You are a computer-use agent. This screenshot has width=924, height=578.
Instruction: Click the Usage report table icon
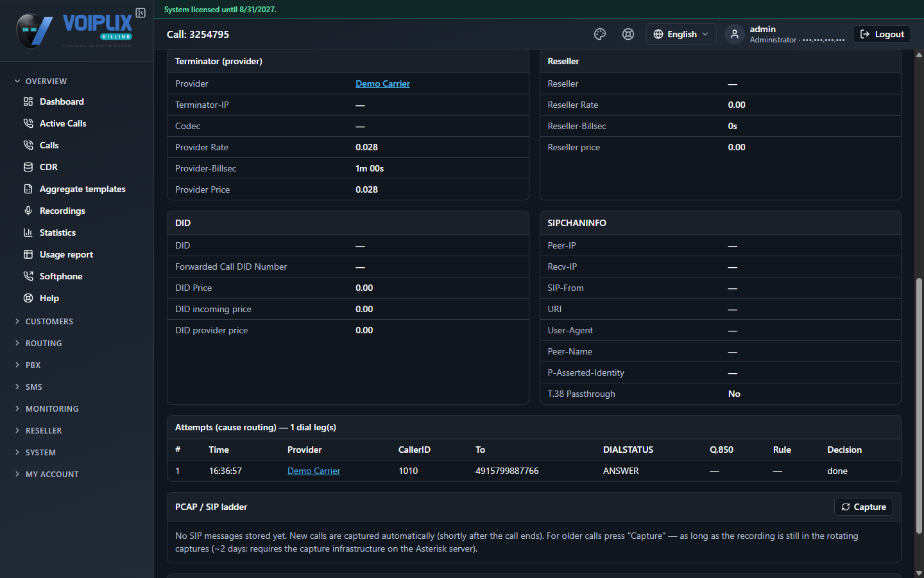pyautogui.click(x=28, y=254)
